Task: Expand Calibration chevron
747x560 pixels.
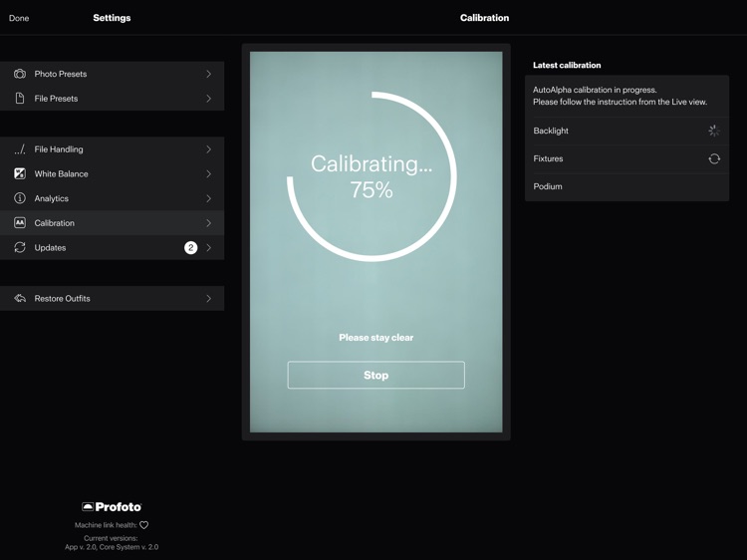Action: tap(209, 222)
